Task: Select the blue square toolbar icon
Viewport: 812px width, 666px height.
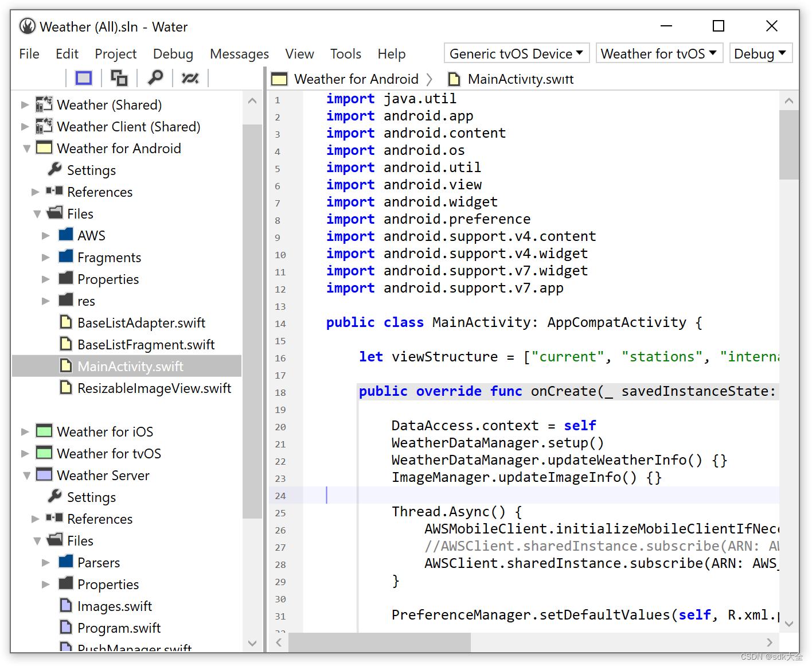Action: (x=83, y=77)
